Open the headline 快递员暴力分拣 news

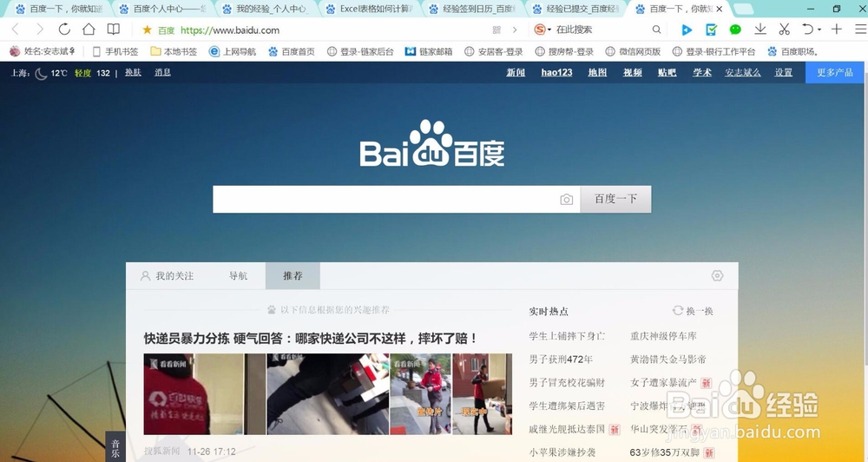click(311, 339)
